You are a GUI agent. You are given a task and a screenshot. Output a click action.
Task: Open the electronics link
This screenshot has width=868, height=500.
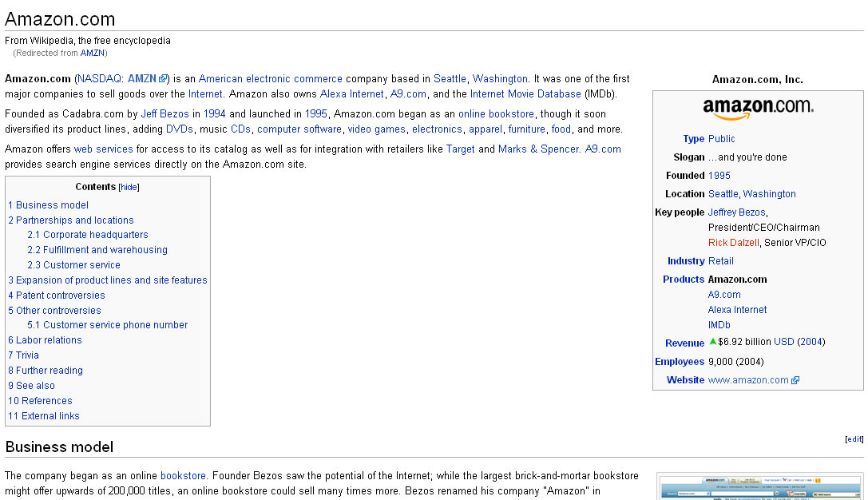coord(437,129)
